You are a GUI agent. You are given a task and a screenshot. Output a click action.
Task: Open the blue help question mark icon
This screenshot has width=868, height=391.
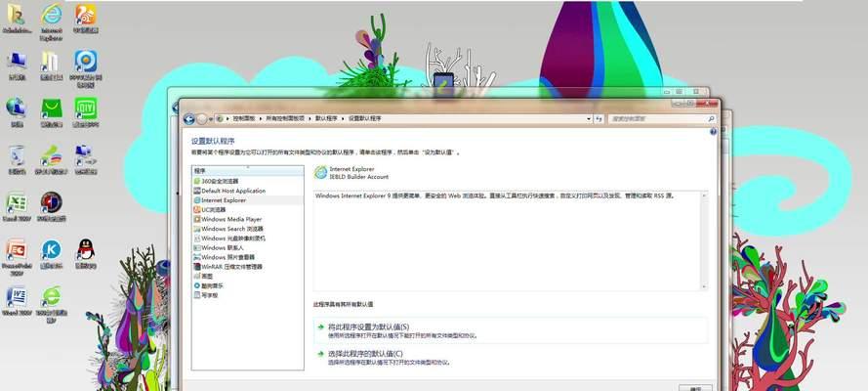tap(713, 132)
